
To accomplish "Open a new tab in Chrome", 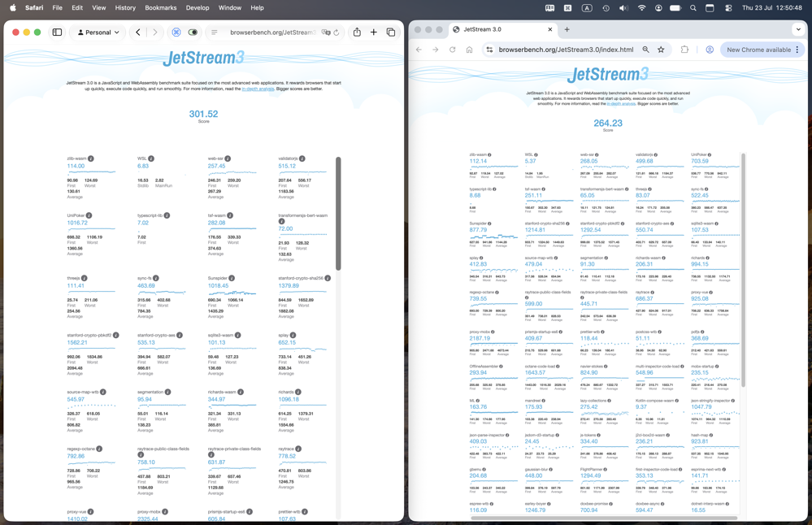I will (567, 29).
